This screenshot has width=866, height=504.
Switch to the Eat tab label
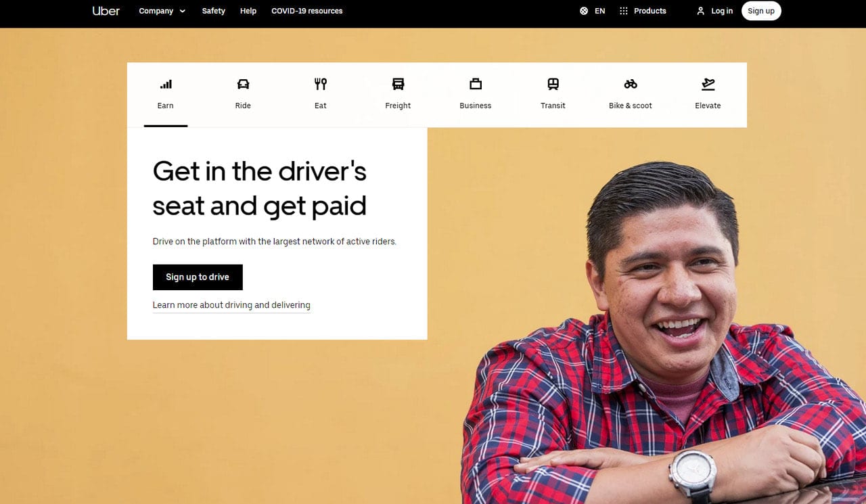pos(321,106)
